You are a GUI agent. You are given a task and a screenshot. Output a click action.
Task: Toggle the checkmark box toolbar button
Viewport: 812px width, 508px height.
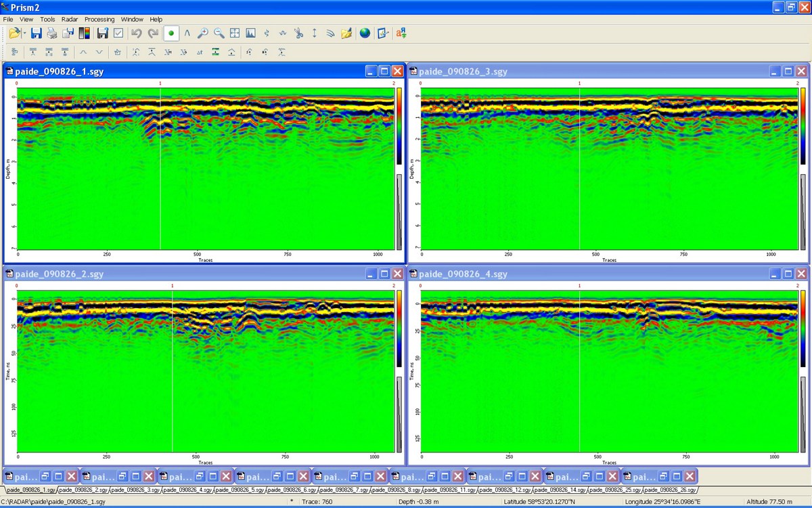(x=118, y=33)
